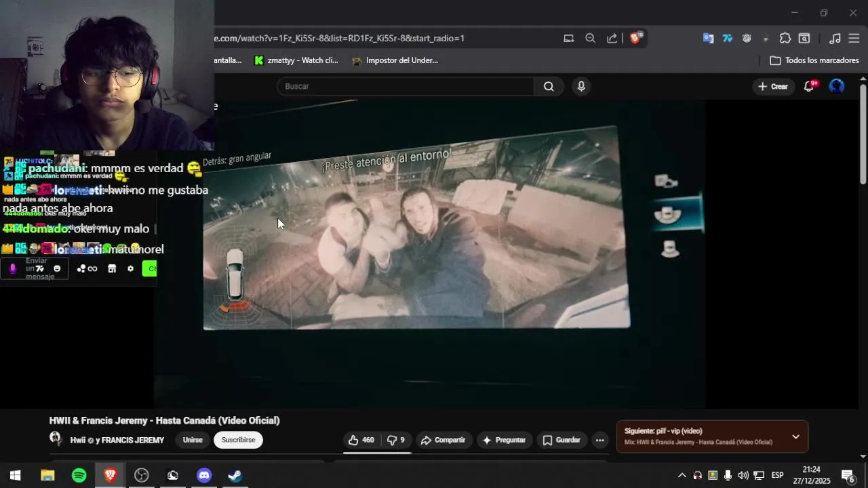Open Windows notification center icon
This screenshot has height=488, width=868.
click(848, 475)
